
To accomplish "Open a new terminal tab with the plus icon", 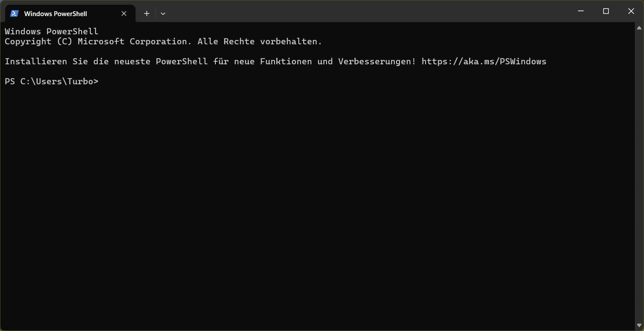I will (146, 13).
